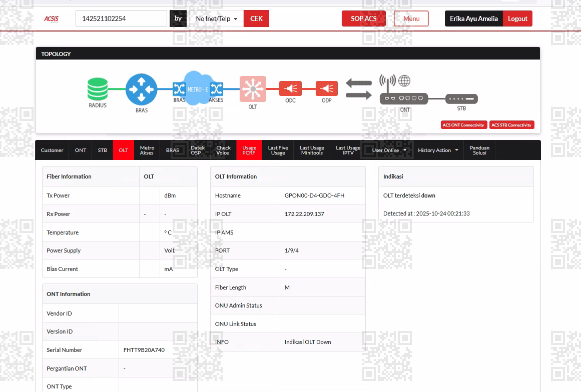This screenshot has width=581, height=392.
Task: Click the TOPOLOGY panel header
Action: click(288, 53)
